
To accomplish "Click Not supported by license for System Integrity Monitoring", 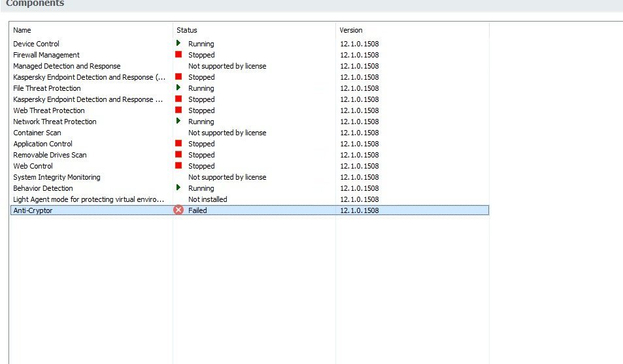I will click(x=227, y=177).
